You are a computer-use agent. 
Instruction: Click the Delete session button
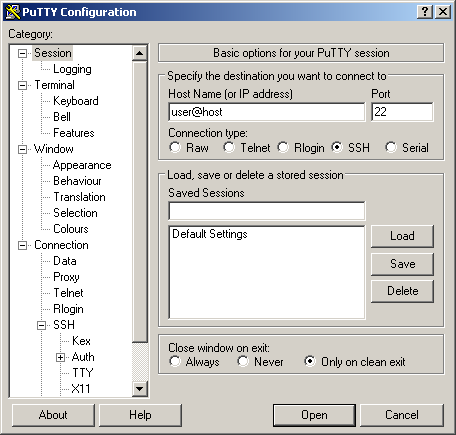pyautogui.click(x=402, y=291)
